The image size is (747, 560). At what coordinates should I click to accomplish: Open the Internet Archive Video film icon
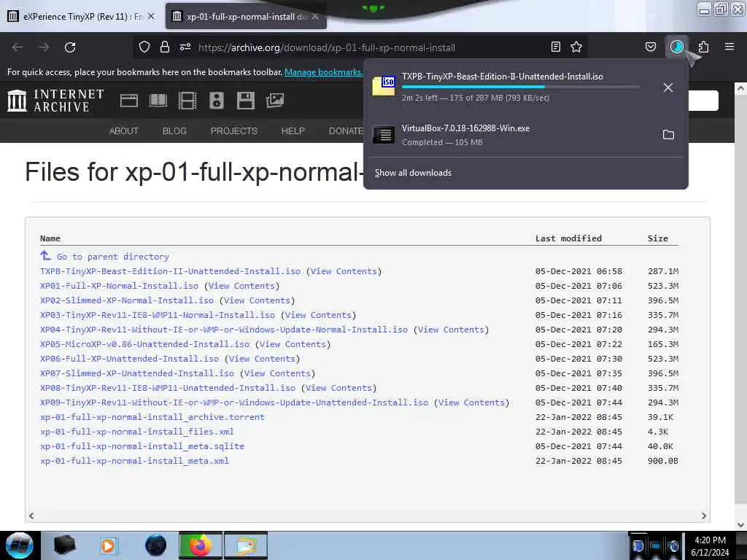pos(187,101)
